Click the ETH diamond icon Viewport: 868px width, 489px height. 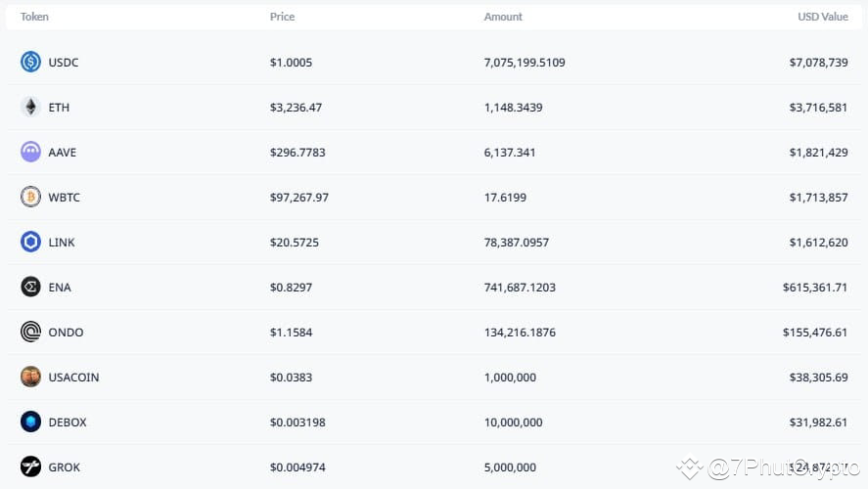(x=30, y=107)
